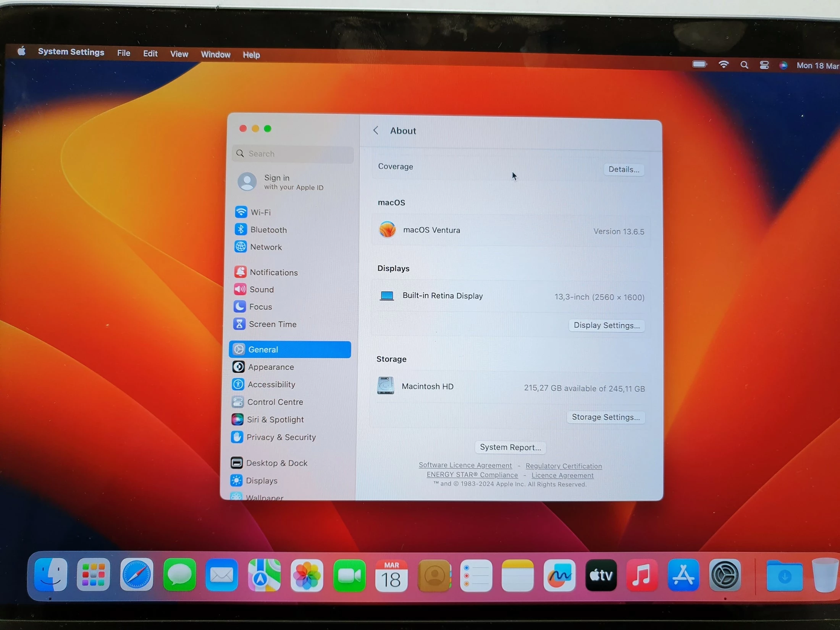Select Focus in sidebar
The image size is (840, 630).
click(x=291, y=307)
